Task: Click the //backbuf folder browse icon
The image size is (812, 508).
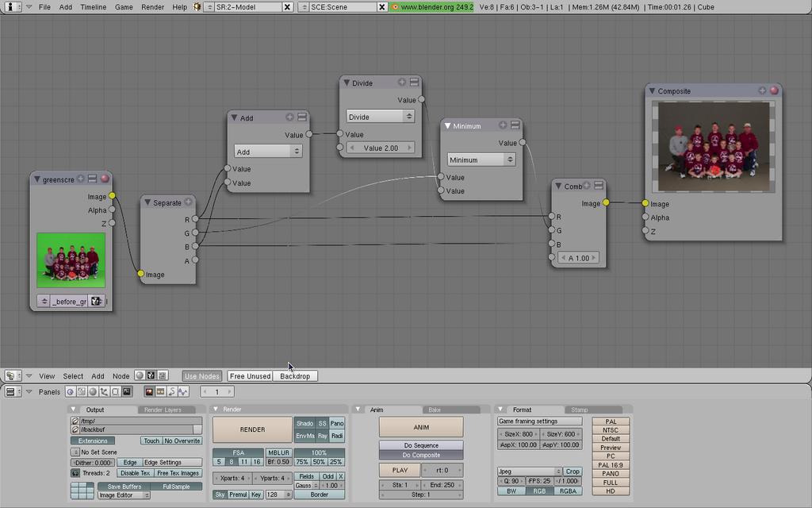Action: click(75, 429)
